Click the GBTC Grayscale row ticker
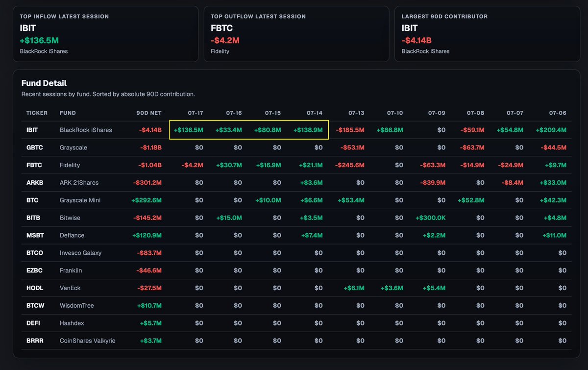This screenshot has height=370, width=588. 33,148
